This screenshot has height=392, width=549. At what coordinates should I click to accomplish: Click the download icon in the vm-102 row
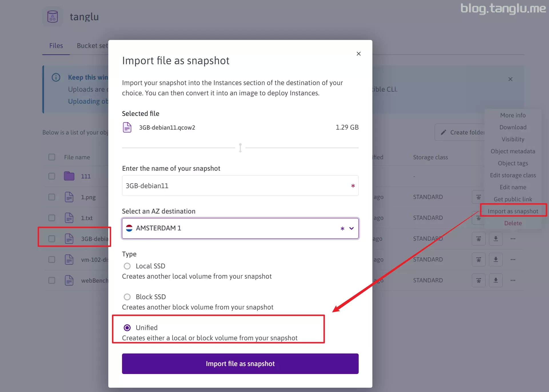496,260
